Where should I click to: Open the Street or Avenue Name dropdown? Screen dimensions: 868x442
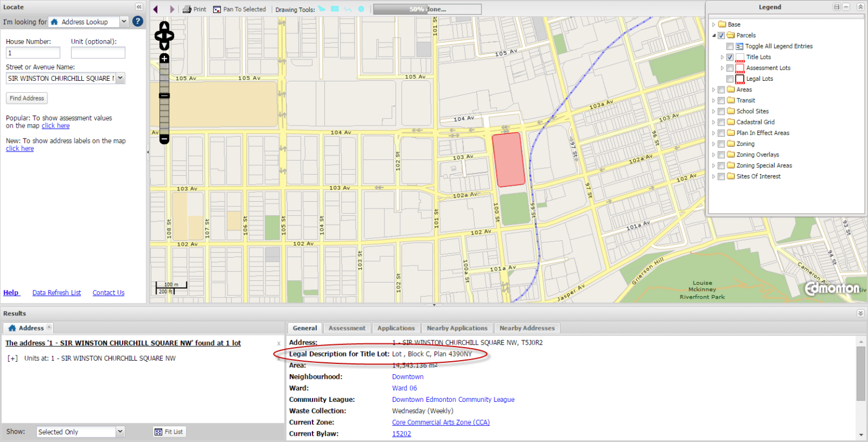coord(119,79)
